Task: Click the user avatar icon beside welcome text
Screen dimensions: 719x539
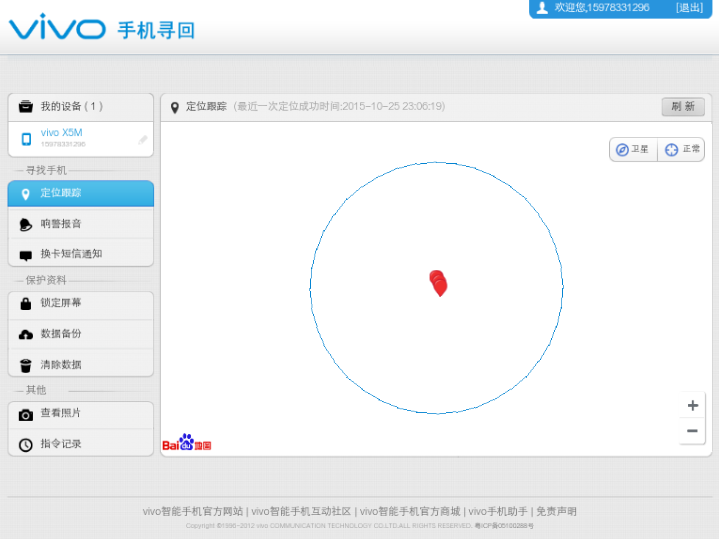Action: coord(542,7)
